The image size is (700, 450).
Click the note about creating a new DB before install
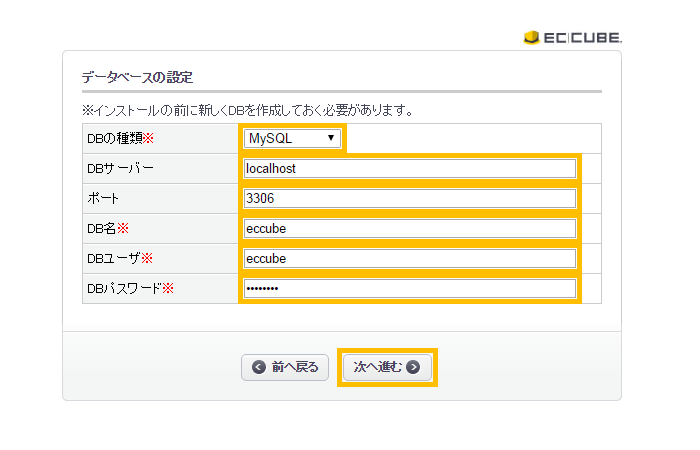pyautogui.click(x=248, y=110)
